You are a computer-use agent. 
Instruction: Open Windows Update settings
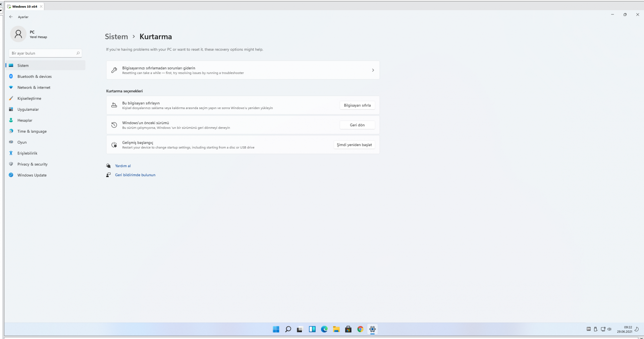(45, 175)
